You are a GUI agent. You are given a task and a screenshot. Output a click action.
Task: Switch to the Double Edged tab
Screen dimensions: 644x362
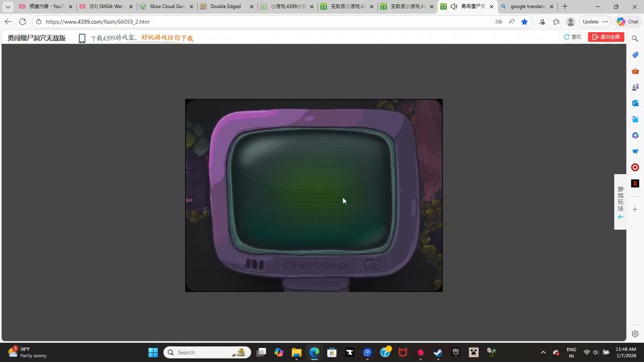(226, 7)
